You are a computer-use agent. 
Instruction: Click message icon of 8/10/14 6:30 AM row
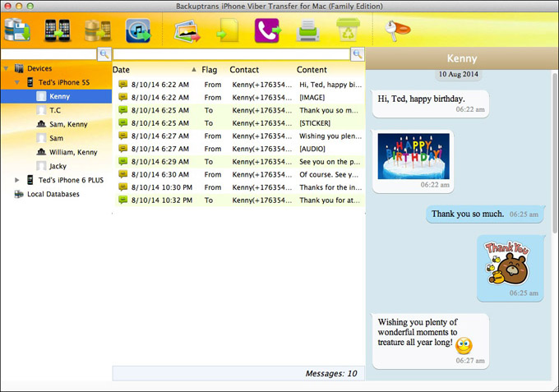[x=122, y=174]
